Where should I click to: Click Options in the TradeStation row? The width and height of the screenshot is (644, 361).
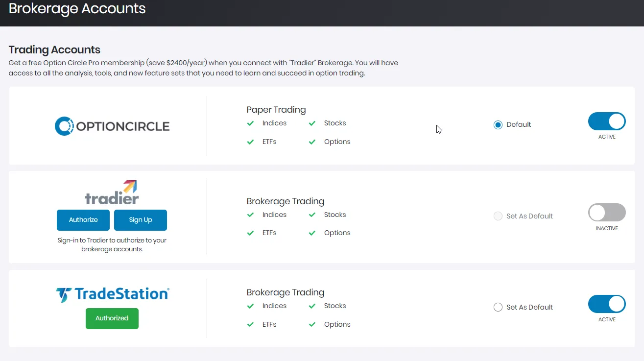pos(337,325)
